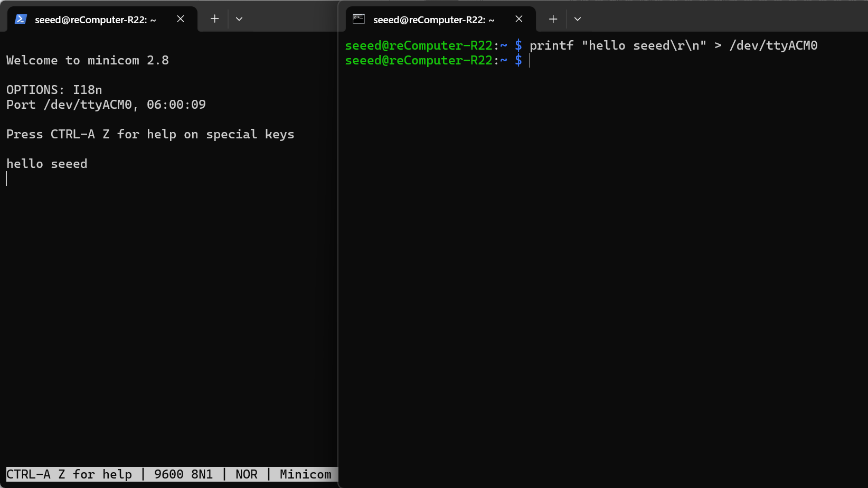Click "CTRL-A Z for help" in the minicom status bar
The width and height of the screenshot is (868, 488).
point(69,474)
